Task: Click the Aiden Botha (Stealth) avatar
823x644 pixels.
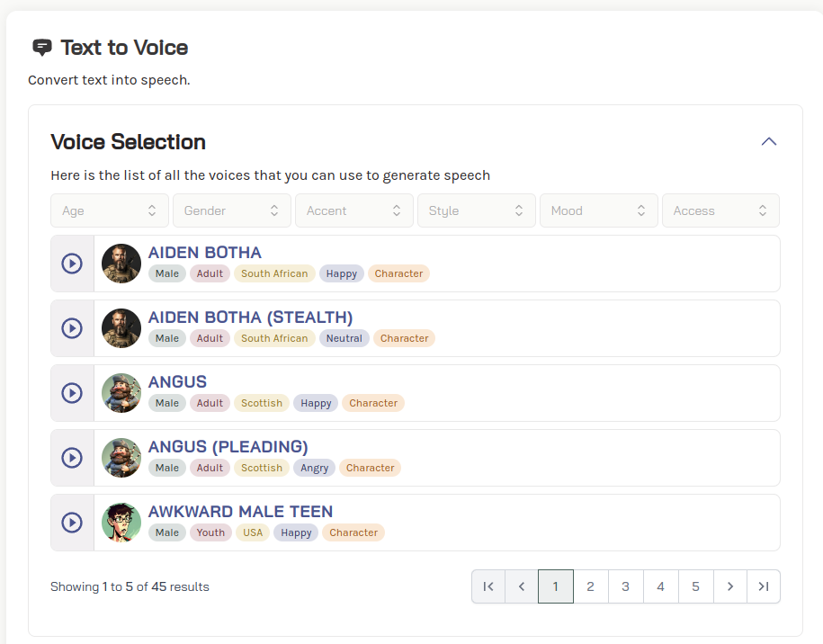Action: point(121,328)
